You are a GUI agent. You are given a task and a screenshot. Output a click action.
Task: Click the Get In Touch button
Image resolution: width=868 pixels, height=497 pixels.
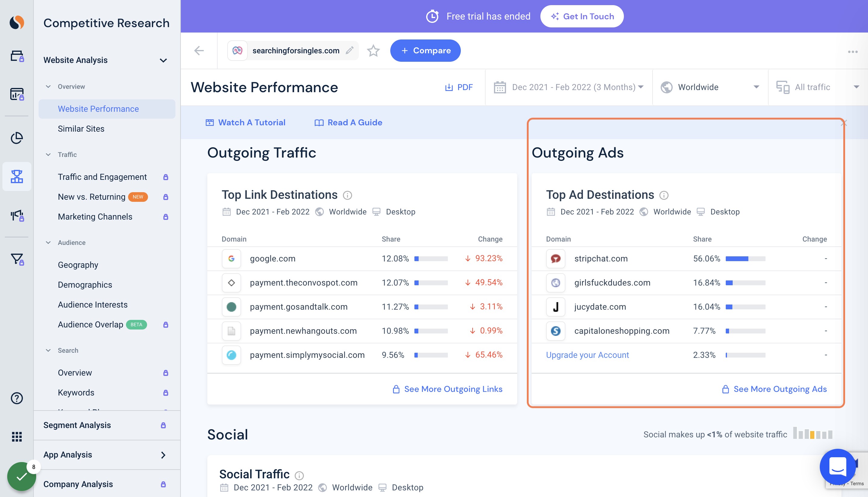(582, 16)
